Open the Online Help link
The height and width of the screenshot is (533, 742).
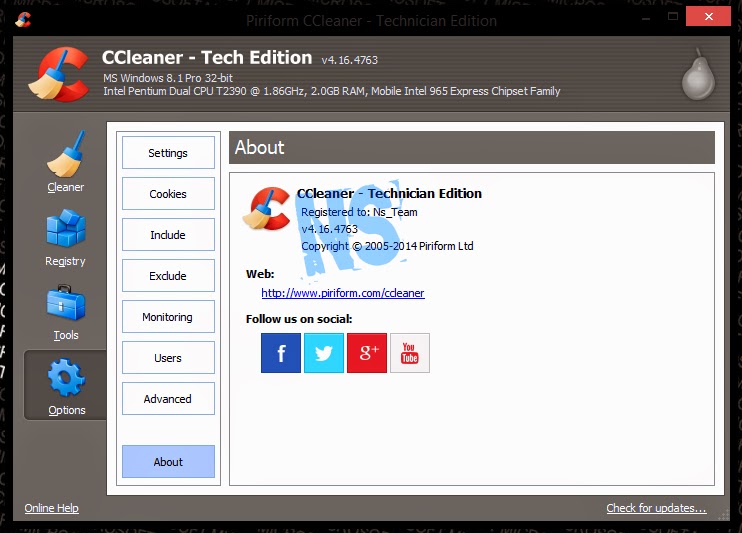coord(52,508)
